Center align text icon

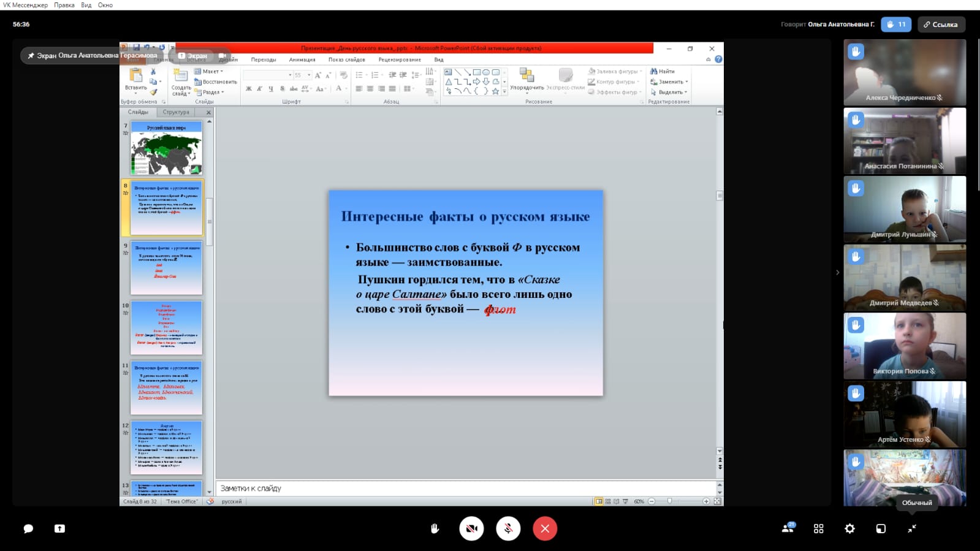pyautogui.click(x=370, y=89)
